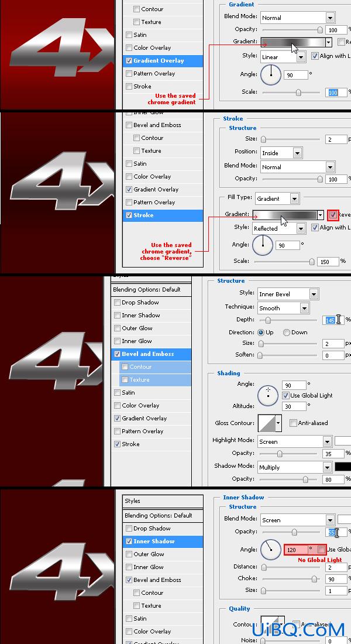The width and height of the screenshot is (351, 644).
Task: Open the Position dropdown showing Inside
Action: click(x=281, y=153)
